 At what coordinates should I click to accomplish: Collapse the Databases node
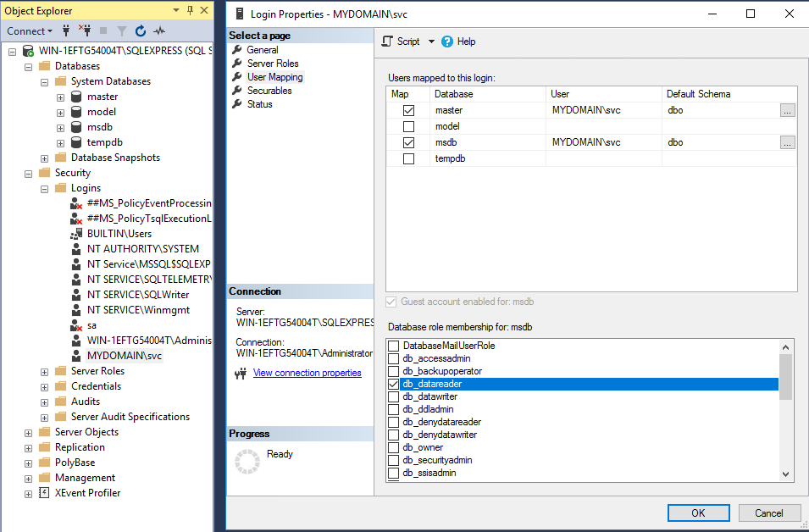point(28,67)
